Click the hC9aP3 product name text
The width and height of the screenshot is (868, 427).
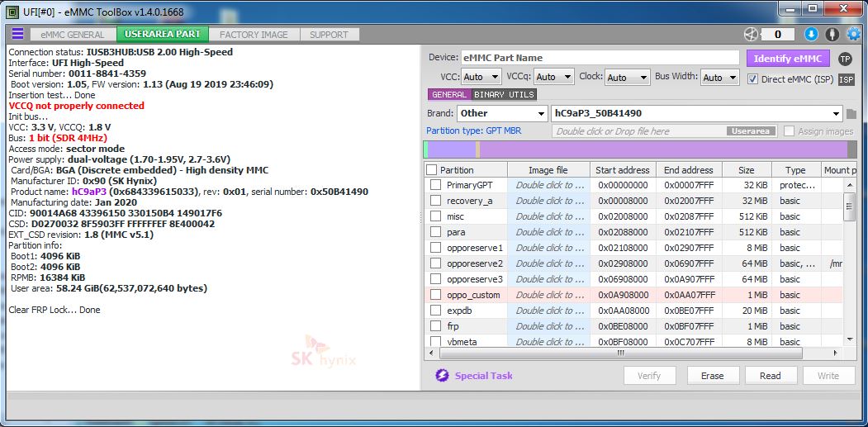pyautogui.click(x=88, y=192)
